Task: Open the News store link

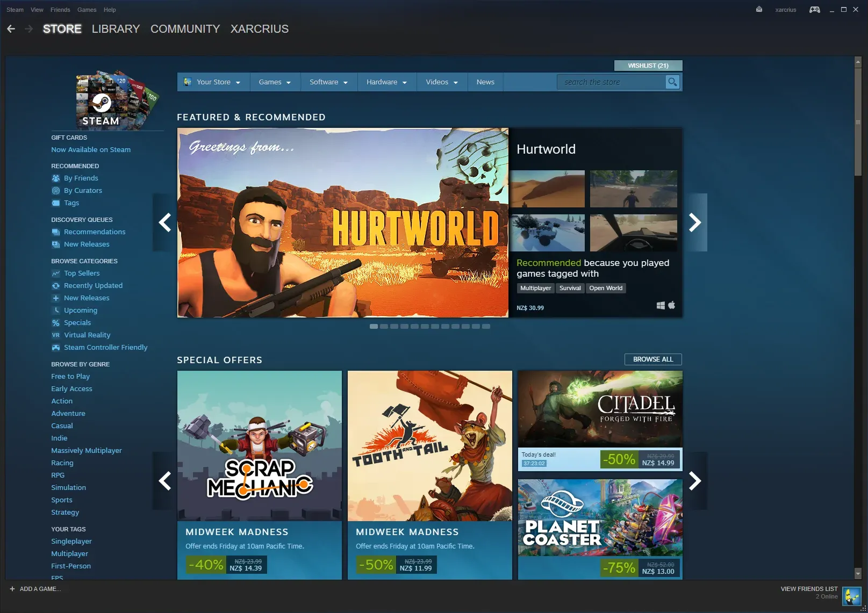Action: click(x=485, y=82)
